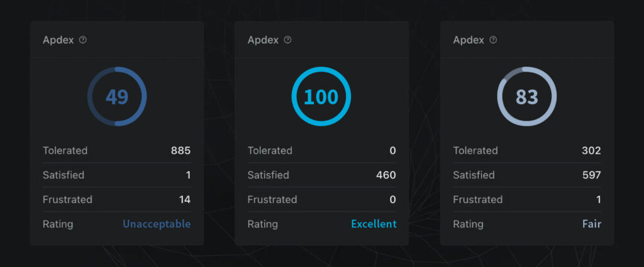Click Apdex title on Fair card

pyautogui.click(x=469, y=40)
